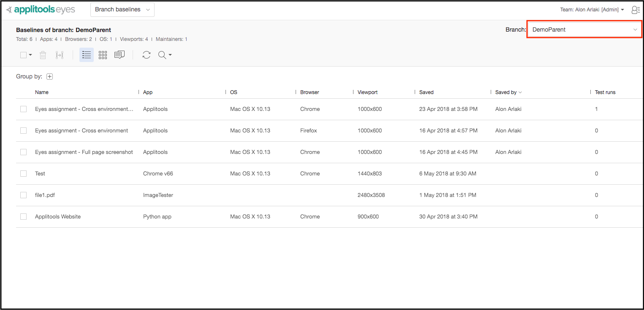Sort by the Viewport column header
Screen dimensions: 644x310
point(367,92)
